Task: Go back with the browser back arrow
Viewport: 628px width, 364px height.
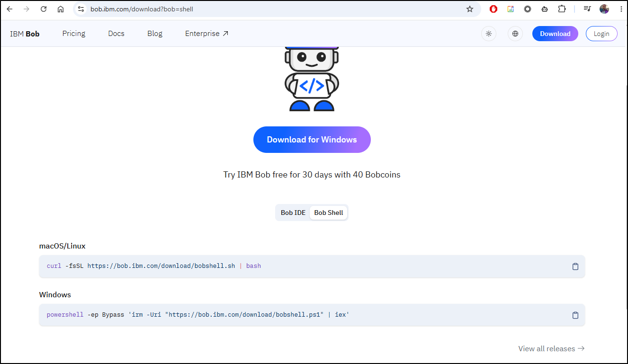Action: click(x=9, y=9)
